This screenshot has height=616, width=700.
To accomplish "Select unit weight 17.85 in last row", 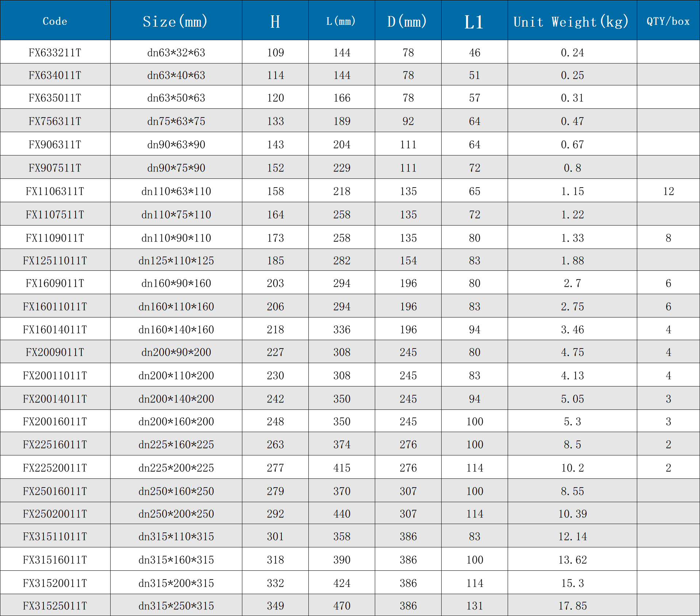I will pos(572,606).
